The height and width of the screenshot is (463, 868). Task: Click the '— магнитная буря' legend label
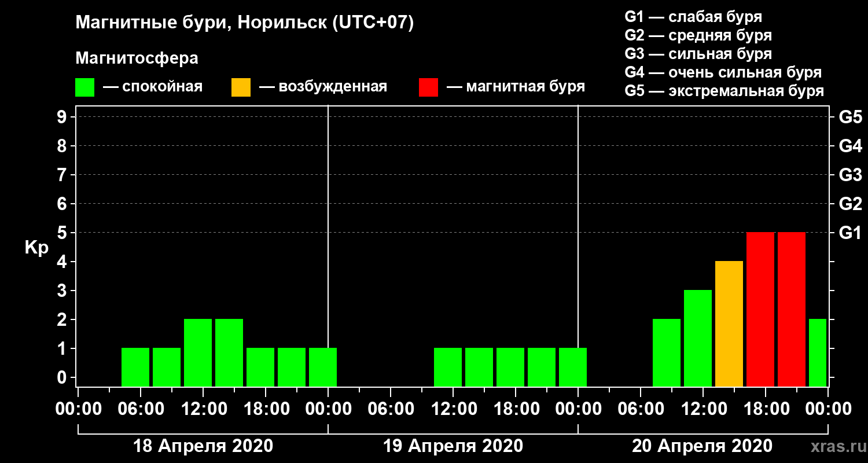pyautogui.click(x=516, y=87)
